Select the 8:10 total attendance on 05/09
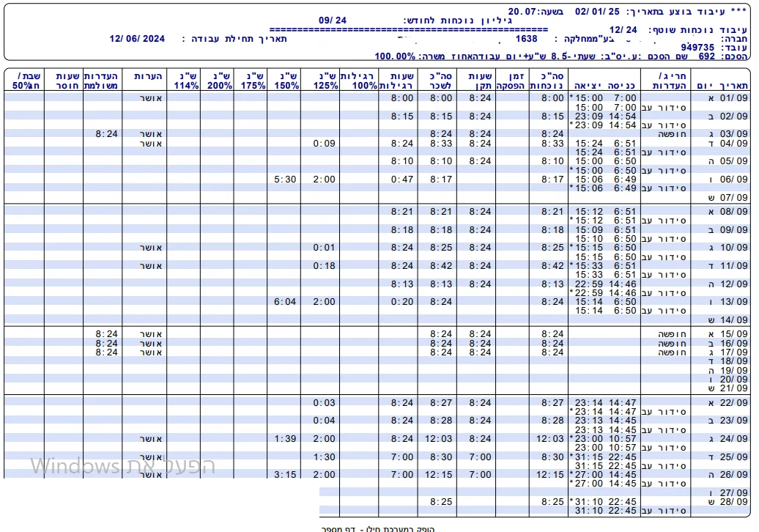The width and height of the screenshot is (759, 532). [552, 161]
